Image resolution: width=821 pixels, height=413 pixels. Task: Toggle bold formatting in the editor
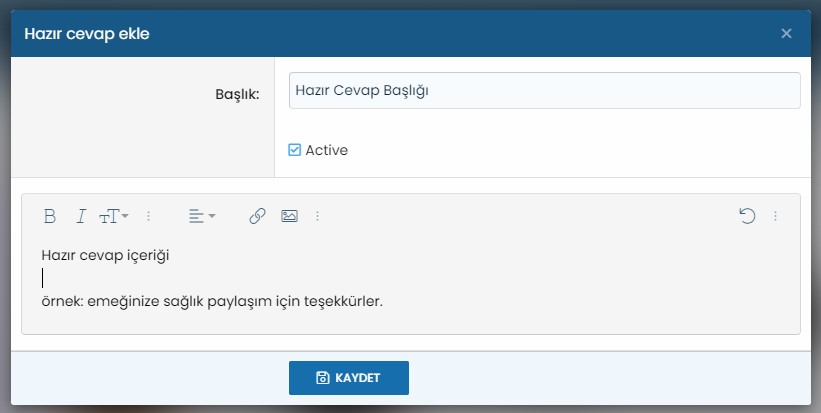(x=50, y=216)
